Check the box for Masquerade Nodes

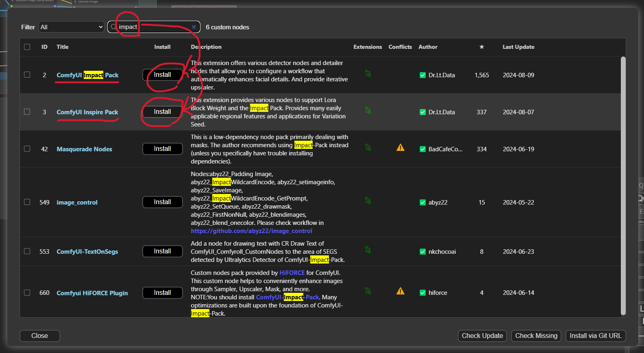27,149
